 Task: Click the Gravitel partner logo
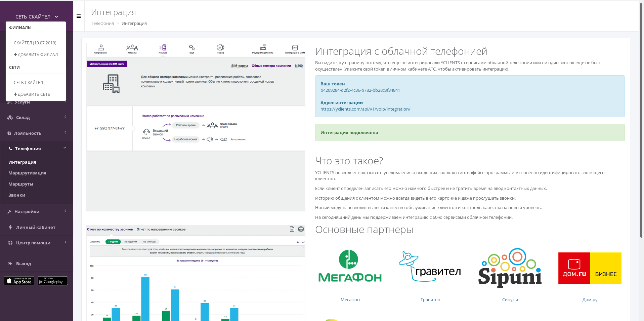tap(430, 267)
